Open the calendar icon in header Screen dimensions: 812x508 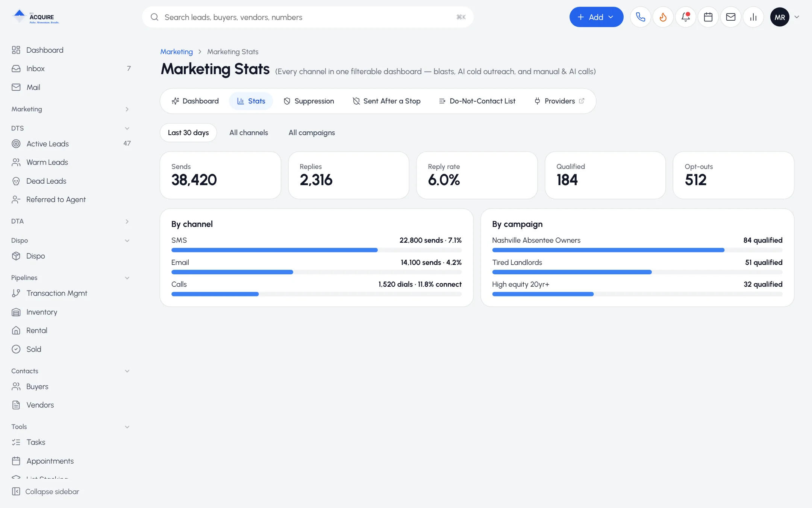(x=708, y=17)
